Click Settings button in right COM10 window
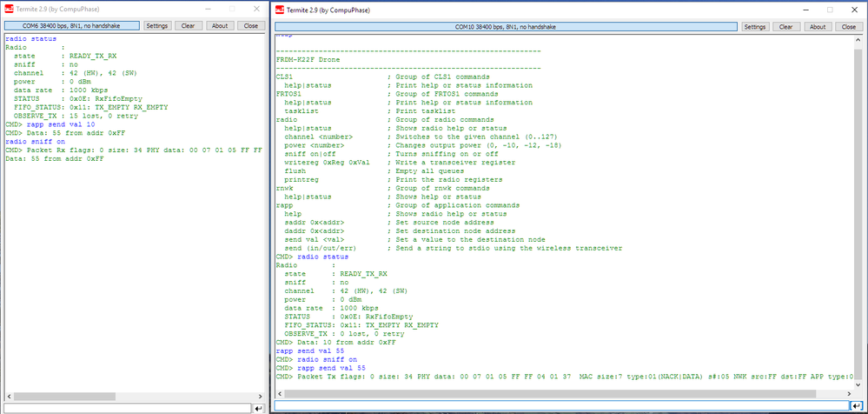 tap(755, 27)
